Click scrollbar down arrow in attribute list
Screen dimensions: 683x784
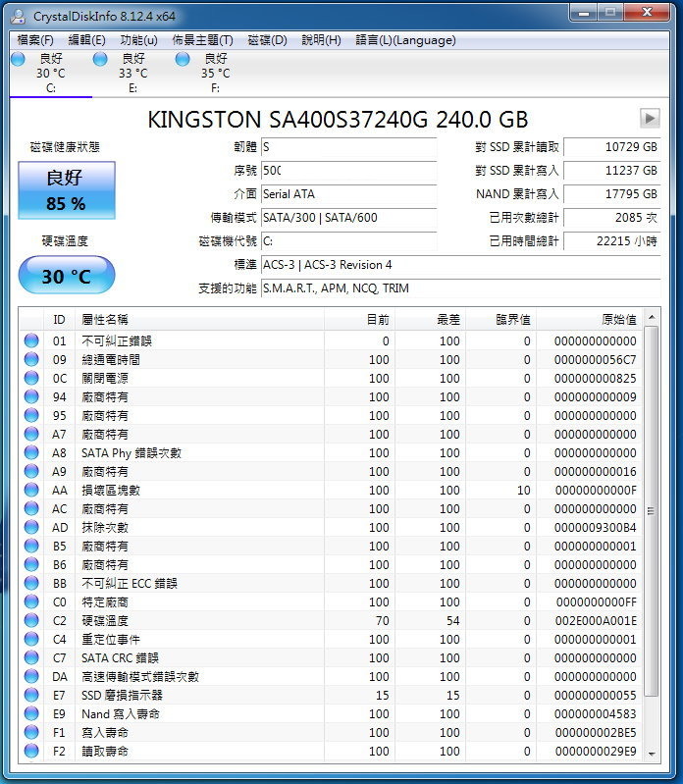[652, 754]
